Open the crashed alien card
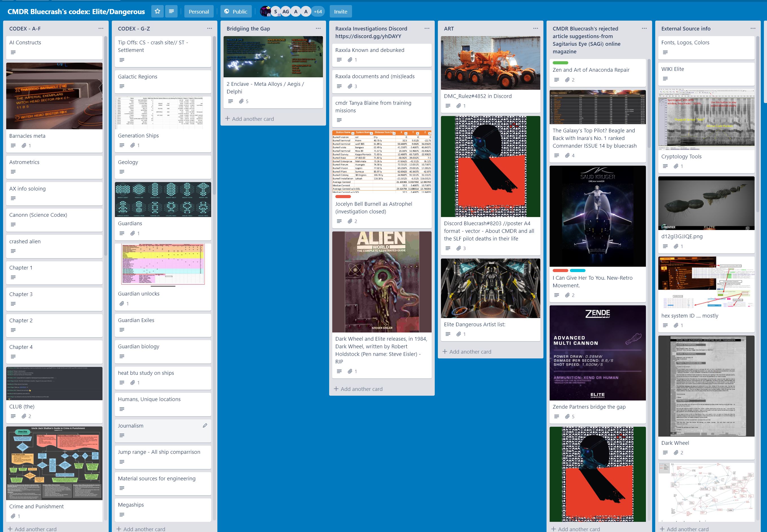This screenshot has width=767, height=532. pos(54,246)
